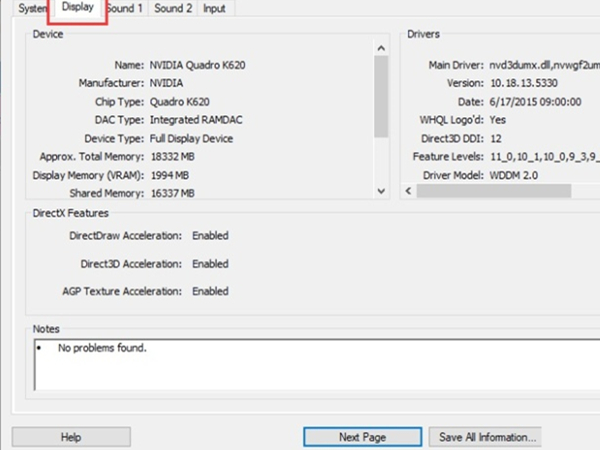Click the Drivers panel left scroll arrow
The height and width of the screenshot is (450, 600).
407,190
